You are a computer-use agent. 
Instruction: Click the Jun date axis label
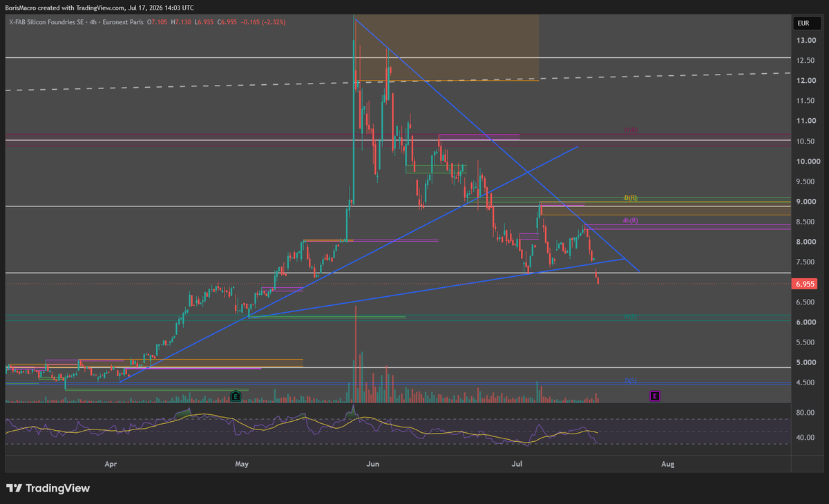coord(374,465)
